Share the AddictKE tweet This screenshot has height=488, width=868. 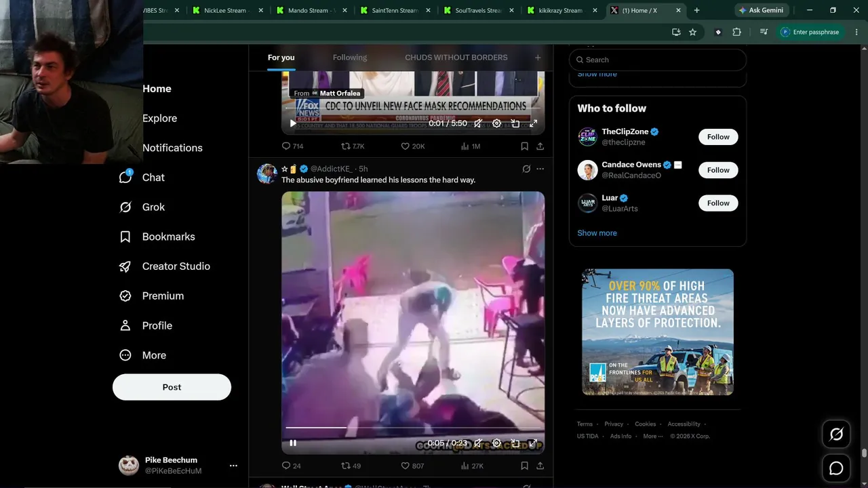(540, 466)
